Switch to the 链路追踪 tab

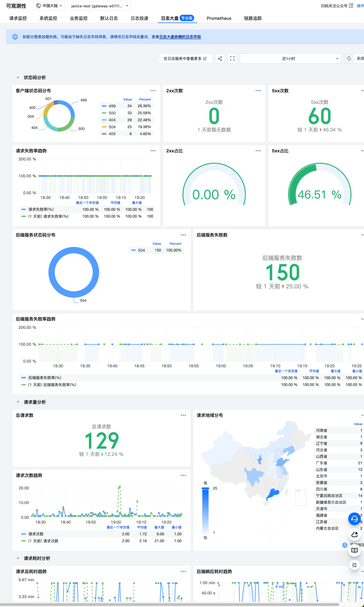(x=253, y=18)
